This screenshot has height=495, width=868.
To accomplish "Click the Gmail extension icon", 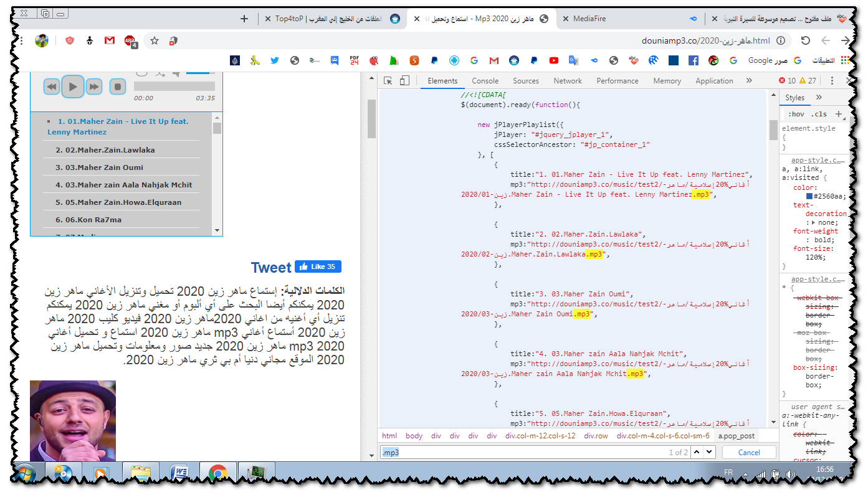I will [110, 40].
